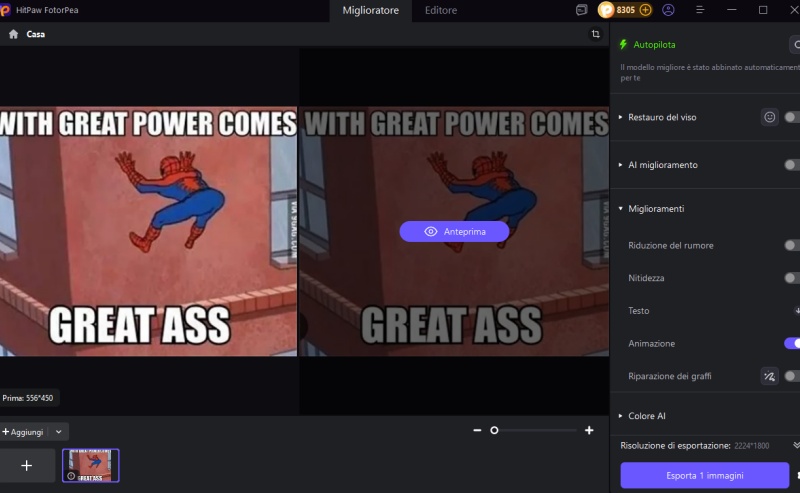Image resolution: width=800 pixels, height=493 pixels.
Task: Click the Aggiungi button
Action: [x=22, y=432]
